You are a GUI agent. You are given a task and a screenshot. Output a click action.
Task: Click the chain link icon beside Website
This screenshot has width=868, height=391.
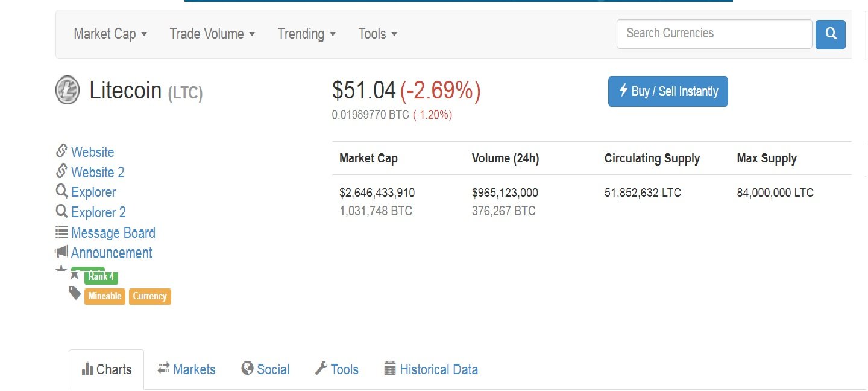61,151
